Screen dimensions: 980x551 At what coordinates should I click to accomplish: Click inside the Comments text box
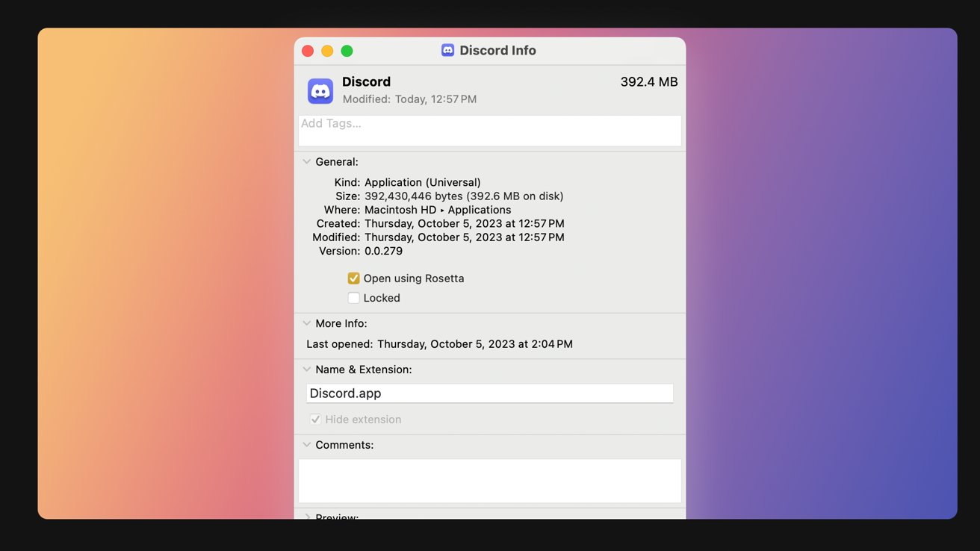pyautogui.click(x=490, y=481)
